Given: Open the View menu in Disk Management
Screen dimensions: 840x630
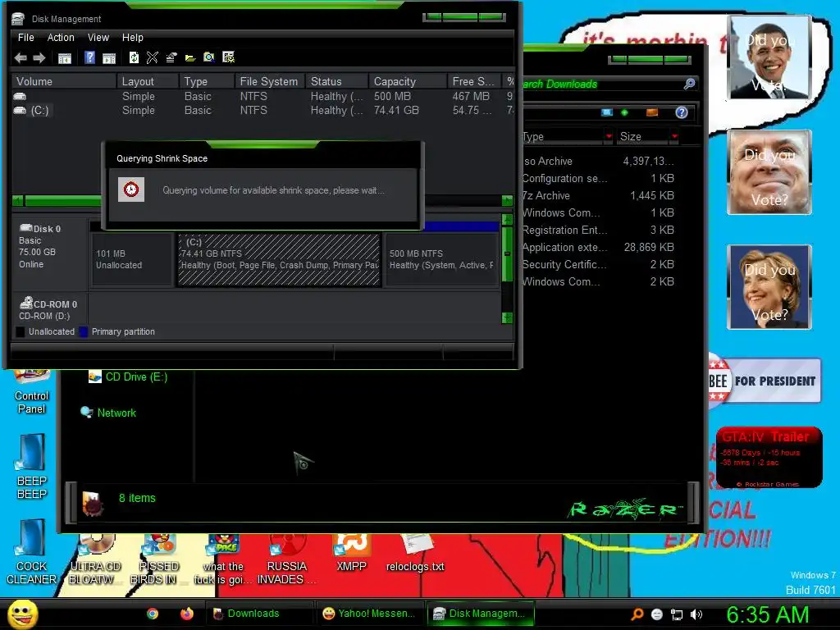Looking at the screenshot, I should coord(98,38).
